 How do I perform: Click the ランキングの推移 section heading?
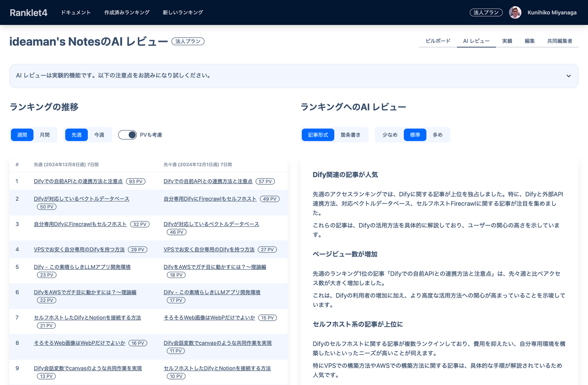pyautogui.click(x=44, y=107)
